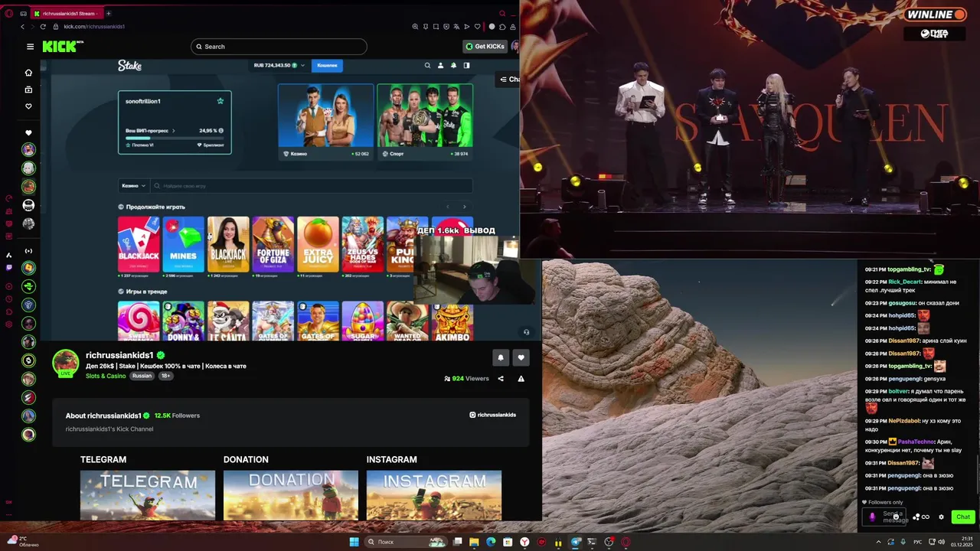Screen dimensions: 980x551
Task: Launch Extra Juicy game tile
Action: pos(318,244)
